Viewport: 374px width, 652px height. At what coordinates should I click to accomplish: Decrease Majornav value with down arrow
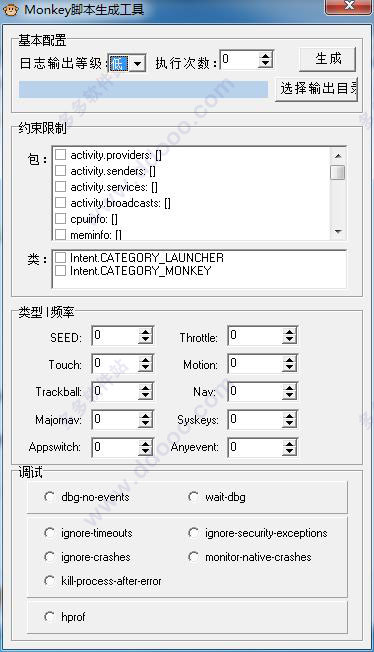pyautogui.click(x=145, y=423)
